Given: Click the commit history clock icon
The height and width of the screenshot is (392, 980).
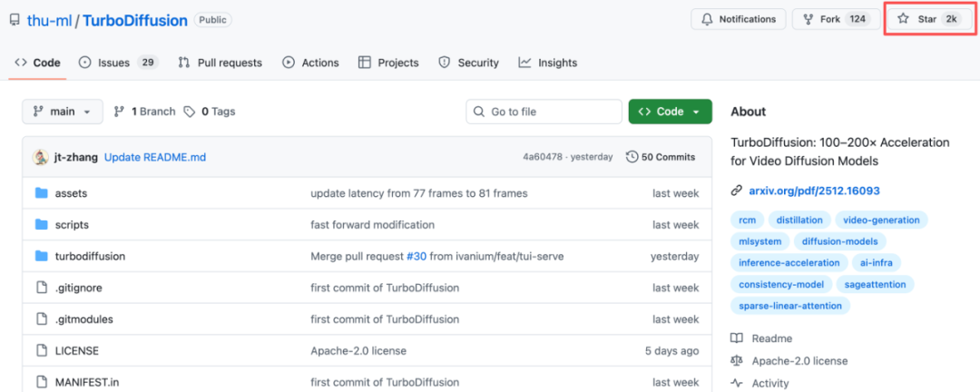Looking at the screenshot, I should [x=632, y=157].
